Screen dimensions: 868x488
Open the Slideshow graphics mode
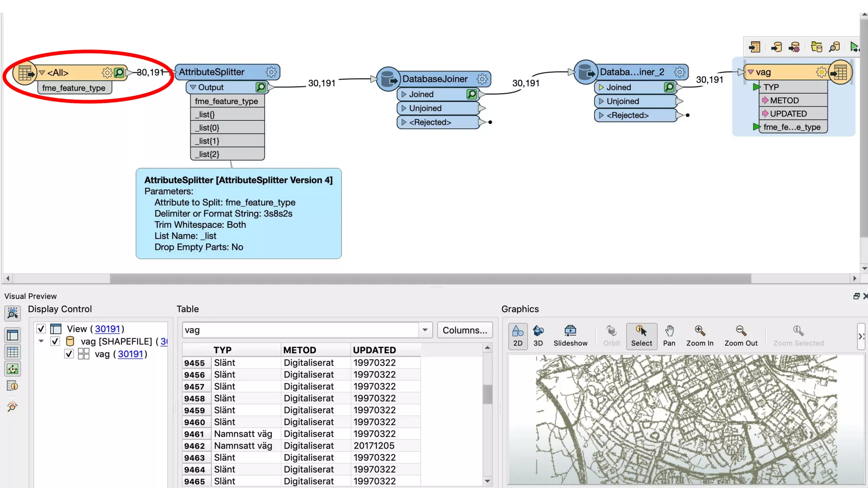point(570,336)
